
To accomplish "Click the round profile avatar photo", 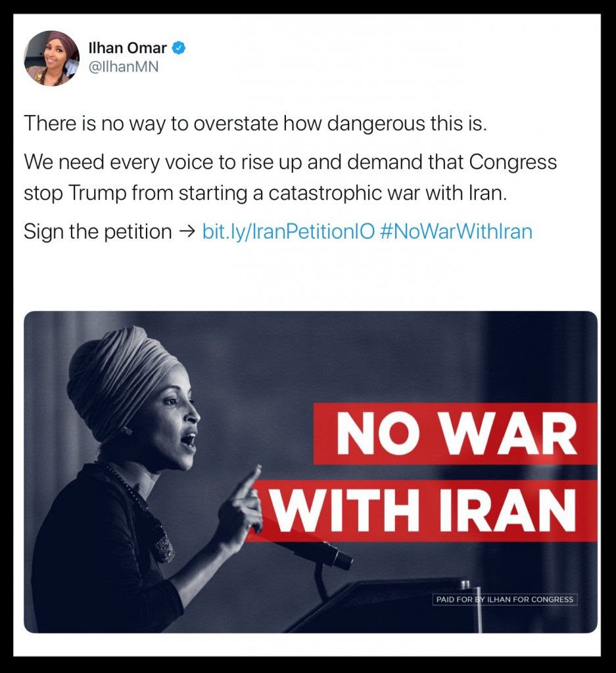I will click(51, 58).
